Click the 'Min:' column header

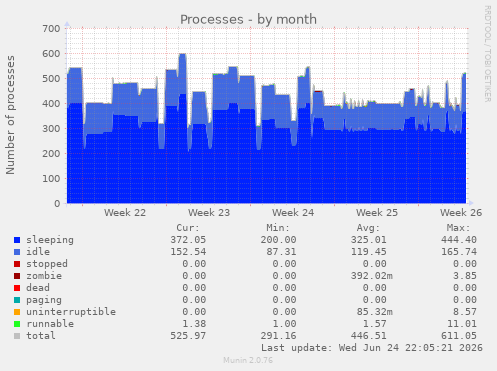278,228
